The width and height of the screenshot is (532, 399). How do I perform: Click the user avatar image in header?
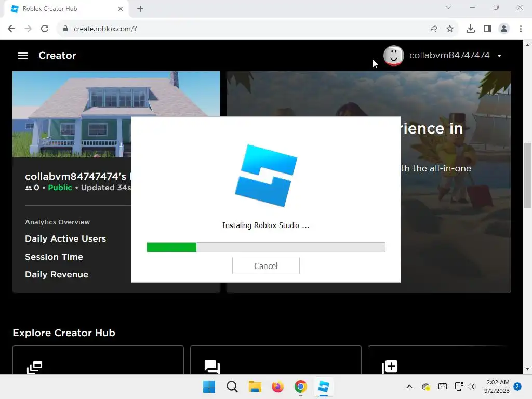tap(394, 55)
